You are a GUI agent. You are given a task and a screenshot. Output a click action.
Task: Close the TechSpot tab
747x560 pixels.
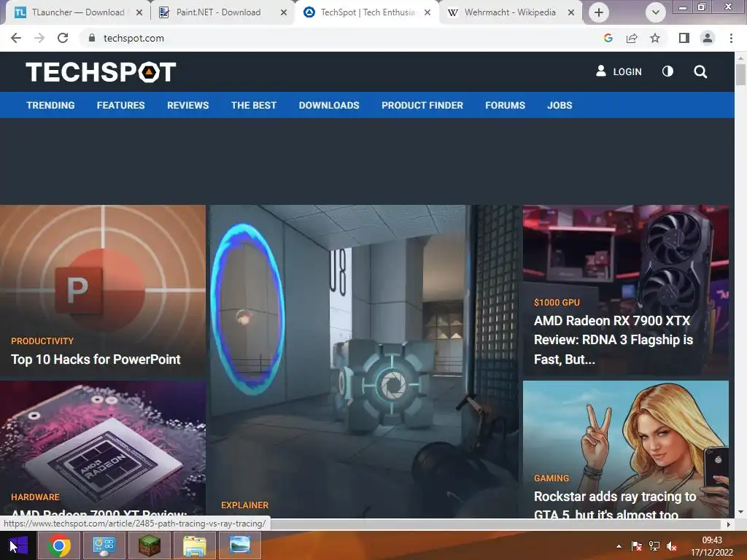tap(427, 12)
